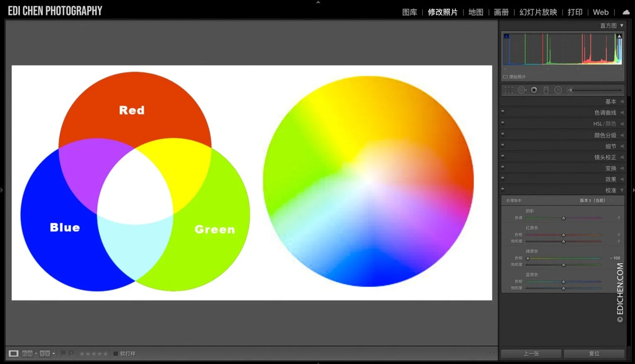Hide the right panel via edge arrow
Screen dimensions: 635x364
click(633, 190)
